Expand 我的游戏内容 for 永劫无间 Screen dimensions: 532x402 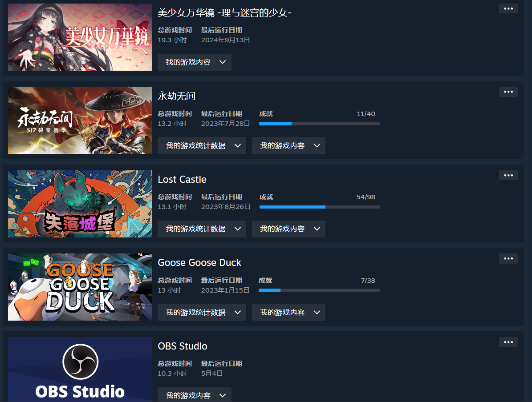click(288, 145)
